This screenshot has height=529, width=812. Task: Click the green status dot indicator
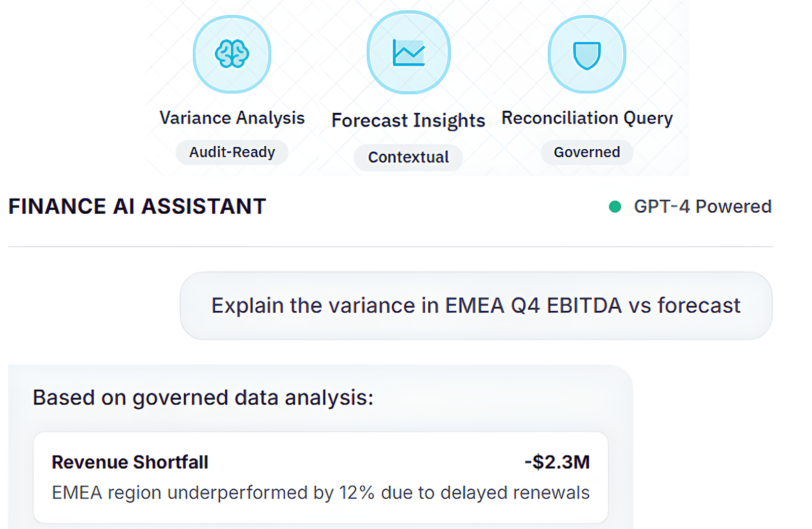coord(615,207)
